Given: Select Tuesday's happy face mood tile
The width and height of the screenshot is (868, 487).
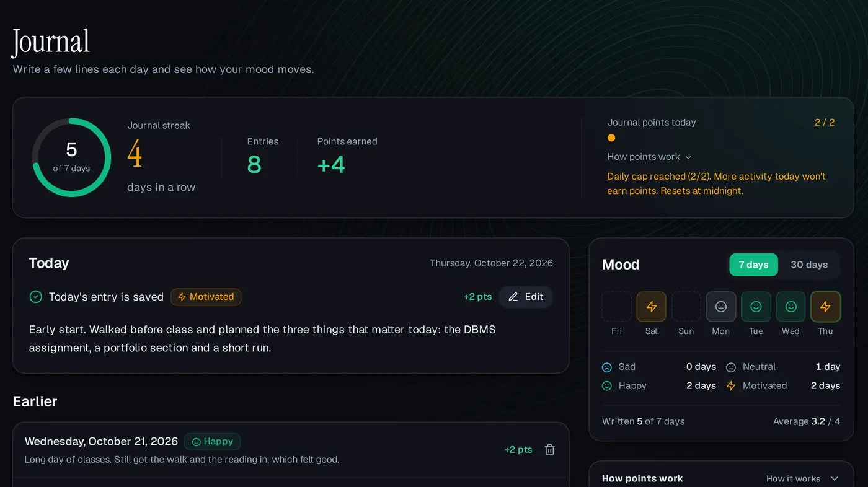Looking at the screenshot, I should 756,307.
